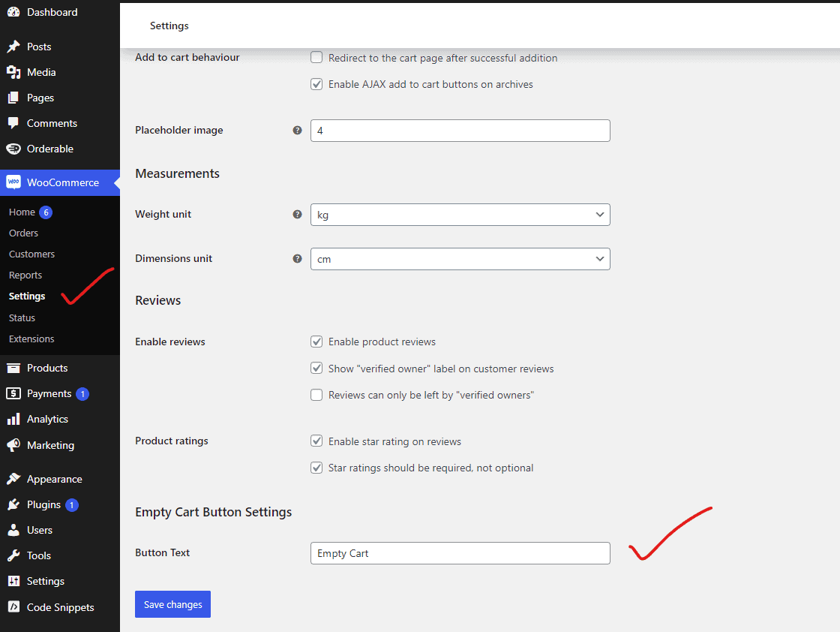
Task: Edit the Empty Cart button text field
Action: 460,553
